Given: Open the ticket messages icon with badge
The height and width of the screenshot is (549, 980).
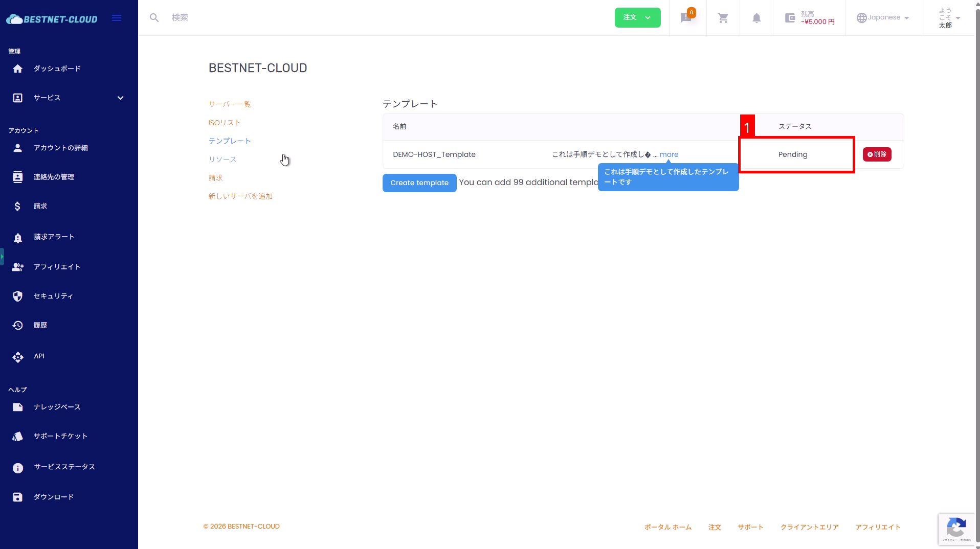Looking at the screenshot, I should (687, 18).
